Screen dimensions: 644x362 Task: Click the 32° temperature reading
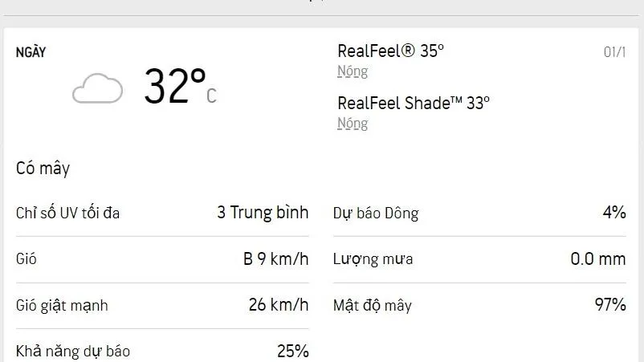[x=178, y=87]
